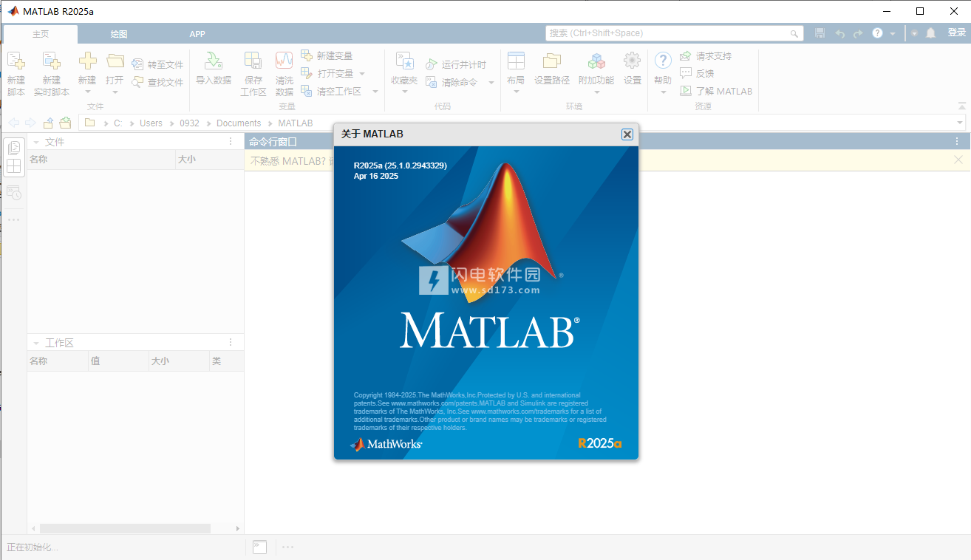The image size is (971, 560).
Task: Expand the Layout (布局) dropdown arrow
Action: pyautogui.click(x=516, y=92)
